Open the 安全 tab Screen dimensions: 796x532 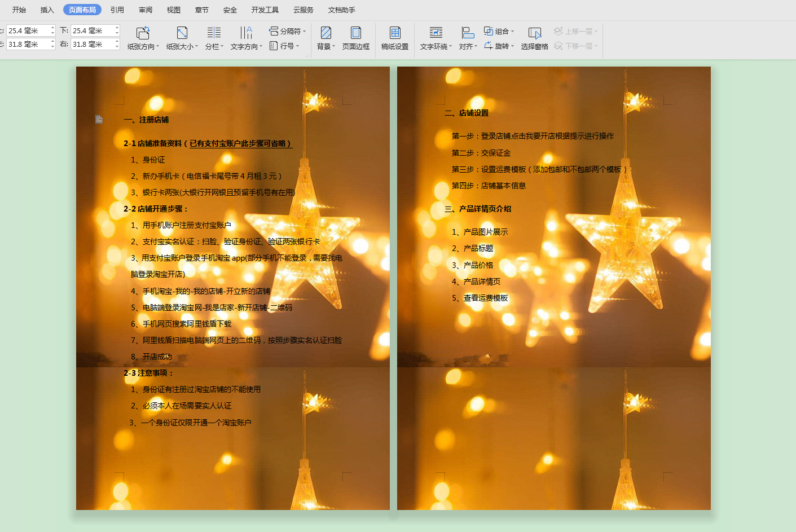(x=230, y=10)
